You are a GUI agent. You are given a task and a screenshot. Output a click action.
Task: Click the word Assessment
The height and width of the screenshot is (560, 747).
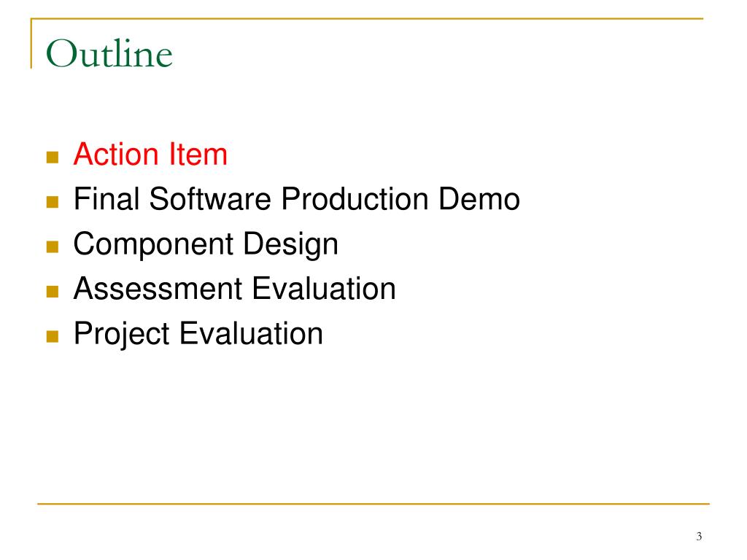tap(158, 289)
